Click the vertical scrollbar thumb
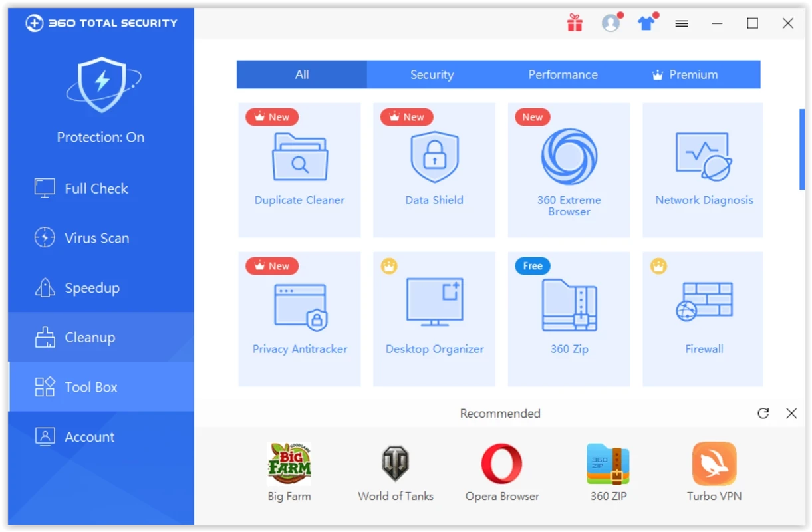The image size is (812, 532). (802, 150)
